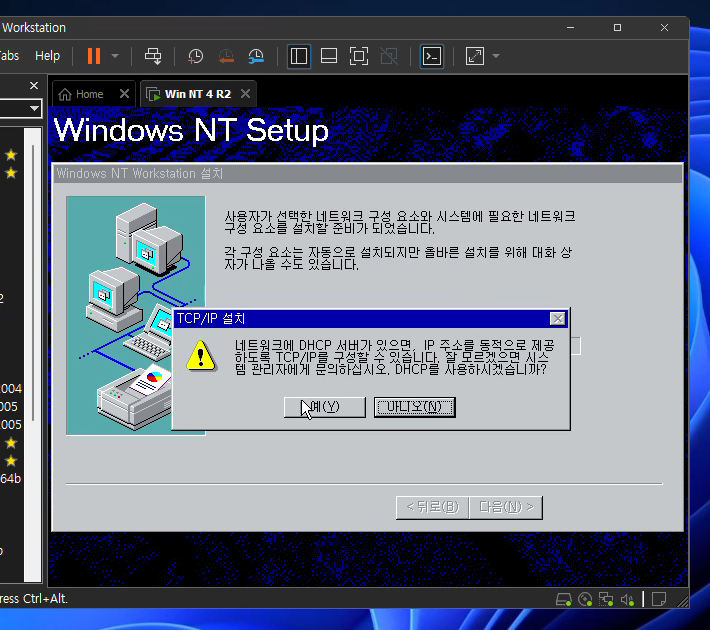The image size is (710, 630).
Task: Select the library entry ending in 004
Action: click(x=11, y=389)
